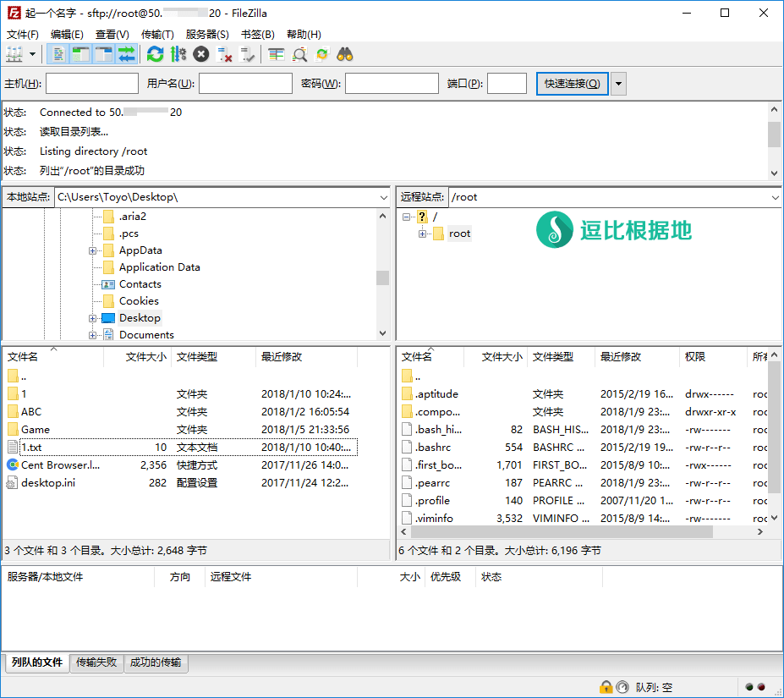Image resolution: width=784 pixels, height=698 pixels.
Task: Open directory listing filters icon
Action: [x=277, y=54]
